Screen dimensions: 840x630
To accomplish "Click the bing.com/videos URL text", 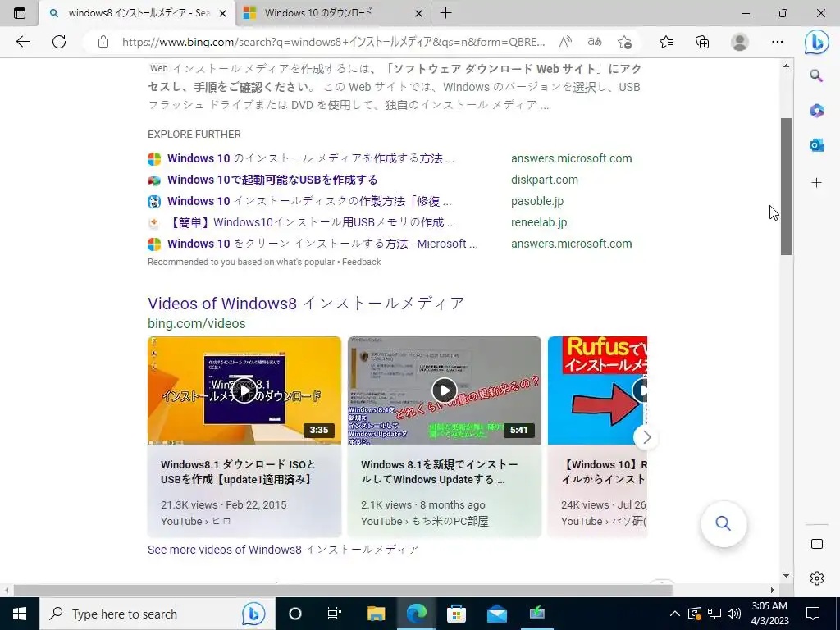I will tap(197, 323).
